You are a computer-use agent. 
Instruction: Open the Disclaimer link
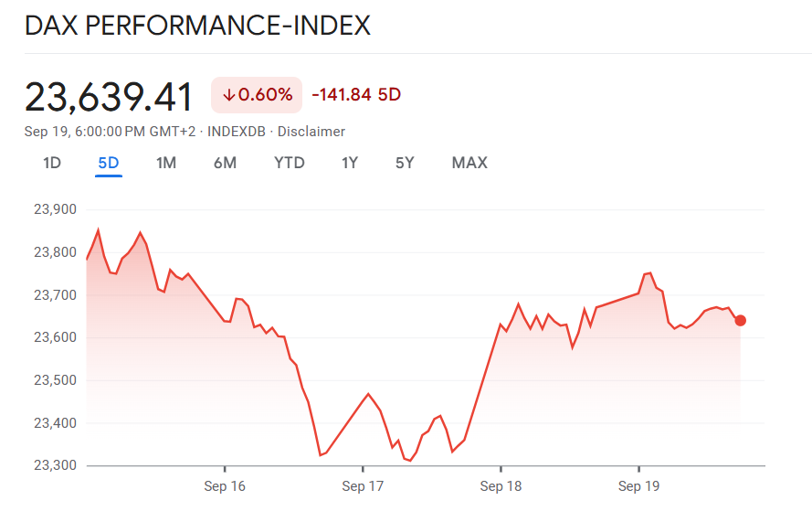click(x=311, y=132)
